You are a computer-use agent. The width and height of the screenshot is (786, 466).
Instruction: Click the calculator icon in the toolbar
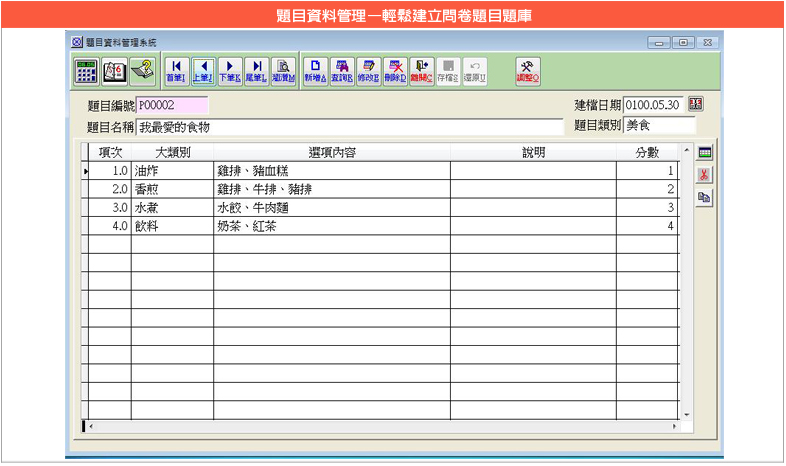(x=87, y=71)
